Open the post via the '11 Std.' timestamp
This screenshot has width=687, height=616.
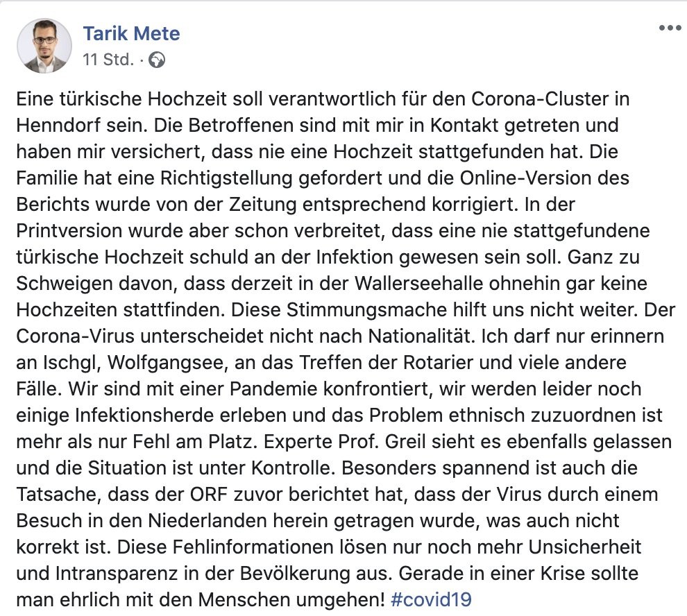coord(108,59)
